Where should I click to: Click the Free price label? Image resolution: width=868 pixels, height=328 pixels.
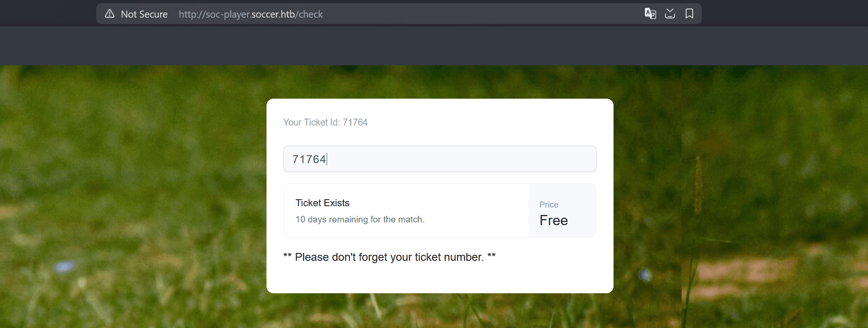click(553, 220)
